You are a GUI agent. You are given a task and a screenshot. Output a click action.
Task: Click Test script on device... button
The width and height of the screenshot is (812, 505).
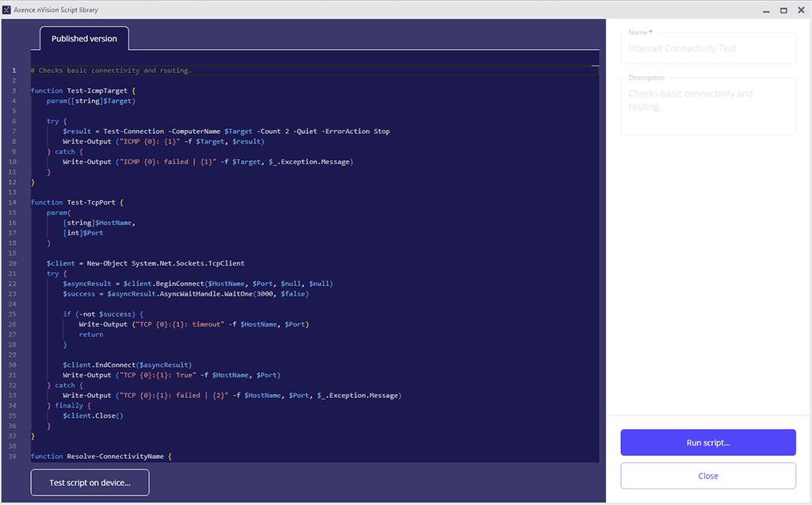click(90, 482)
